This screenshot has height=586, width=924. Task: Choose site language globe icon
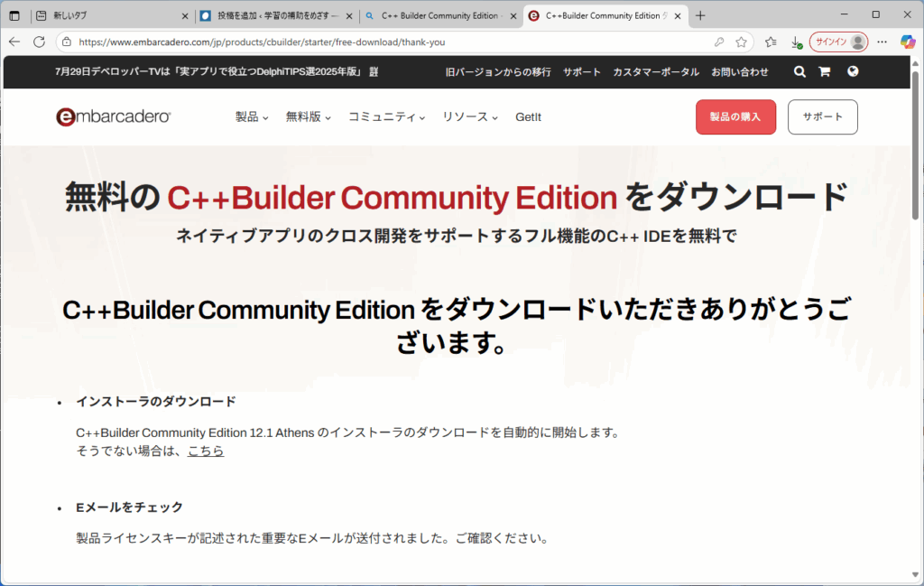853,71
